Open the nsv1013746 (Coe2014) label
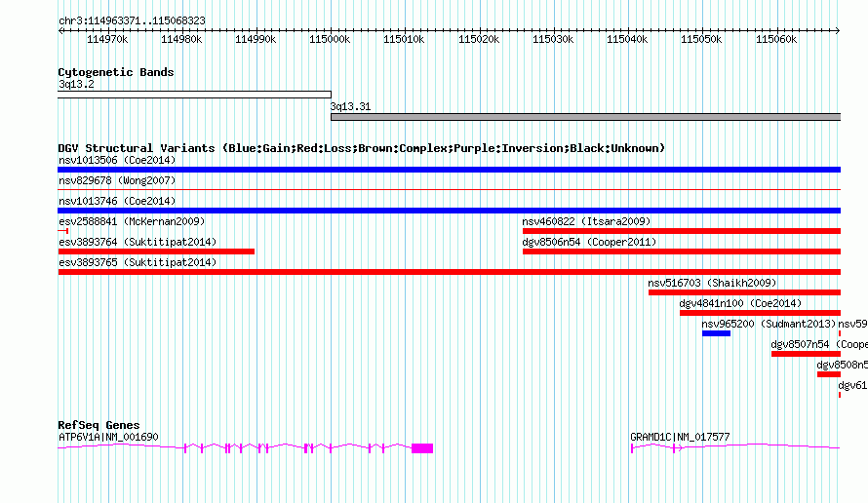The image size is (868, 503). [x=117, y=201]
